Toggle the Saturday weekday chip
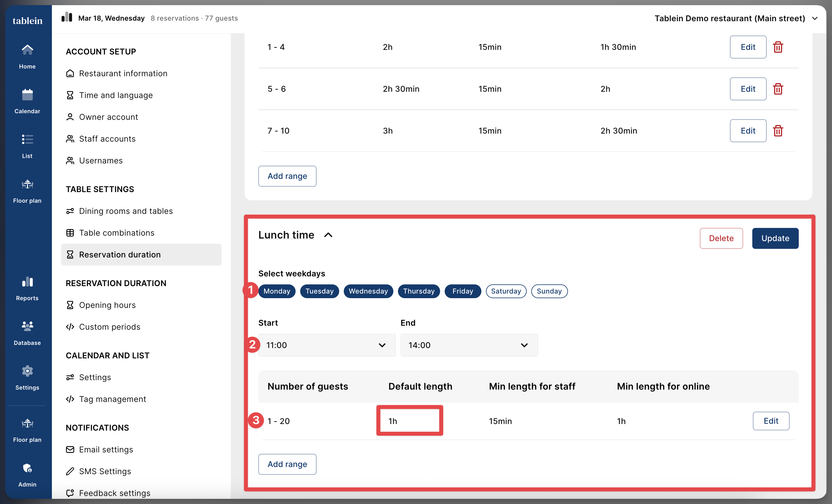Screen dimensions: 832x504 pos(505,291)
